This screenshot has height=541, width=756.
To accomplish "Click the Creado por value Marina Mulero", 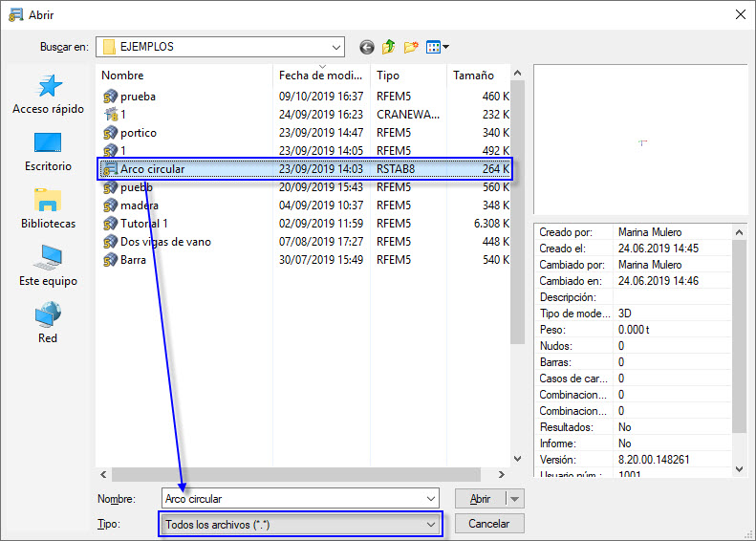I will (650, 232).
